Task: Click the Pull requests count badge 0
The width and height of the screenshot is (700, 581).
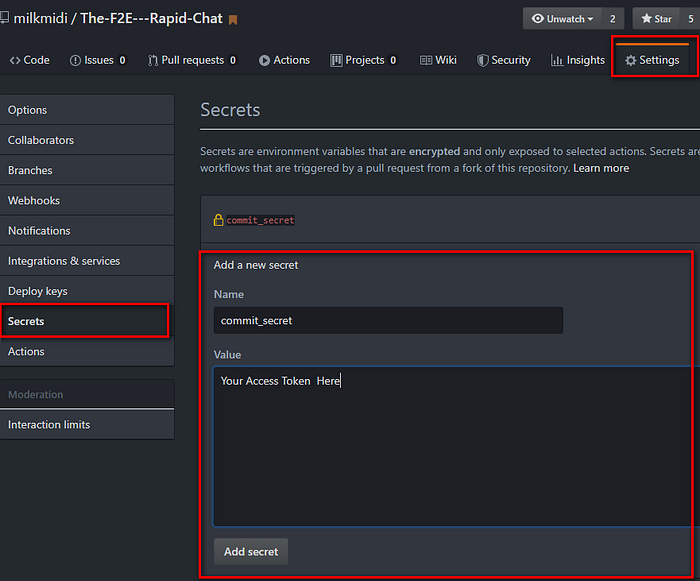Action: point(233,60)
